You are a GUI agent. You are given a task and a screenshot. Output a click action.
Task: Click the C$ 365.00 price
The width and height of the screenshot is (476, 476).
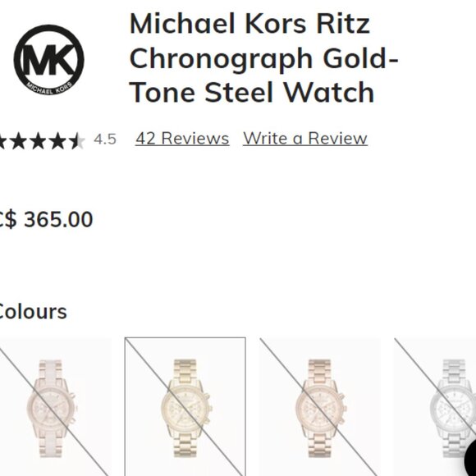pos(45,219)
